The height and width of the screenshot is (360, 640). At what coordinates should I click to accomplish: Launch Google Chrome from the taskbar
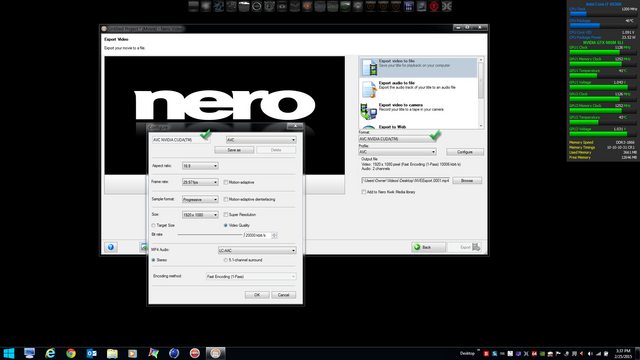pyautogui.click(x=71, y=353)
